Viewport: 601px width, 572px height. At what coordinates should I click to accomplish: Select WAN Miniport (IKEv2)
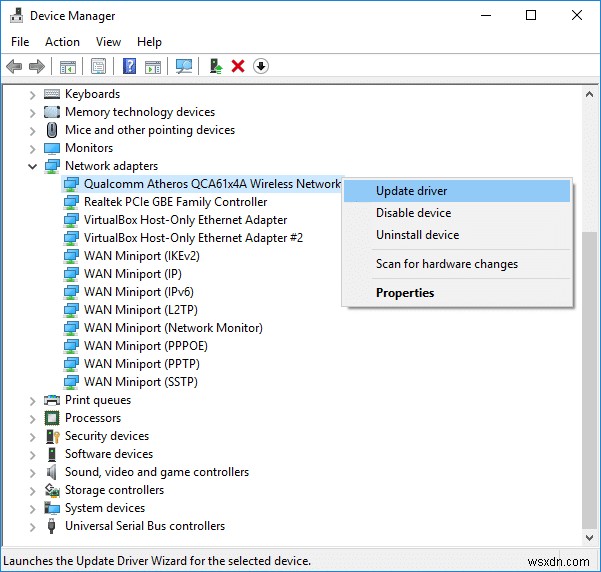click(142, 256)
